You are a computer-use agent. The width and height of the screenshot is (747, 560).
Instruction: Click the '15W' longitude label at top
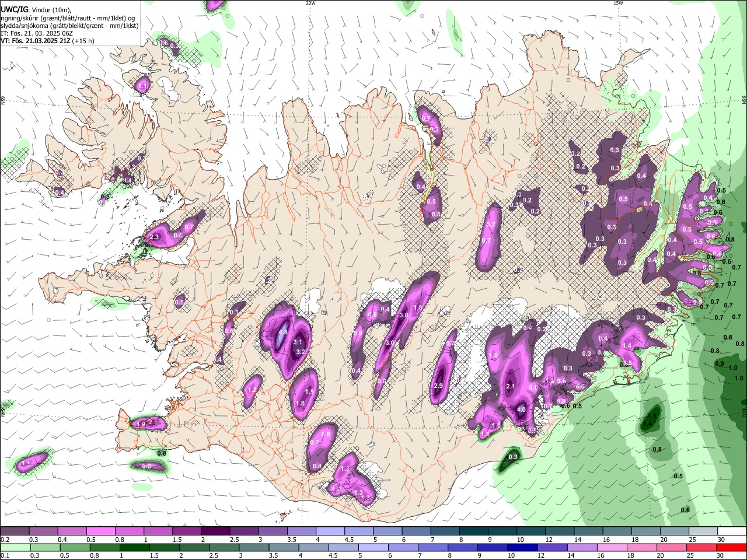[617, 3]
